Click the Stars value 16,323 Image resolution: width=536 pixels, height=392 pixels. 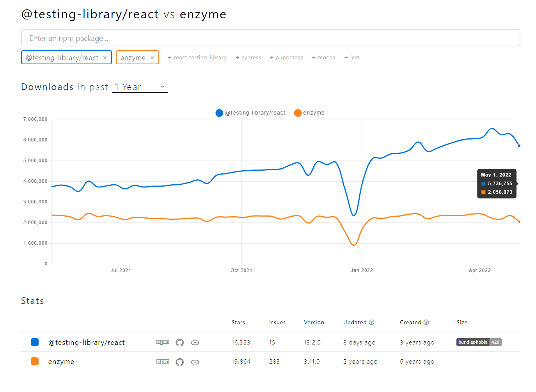tap(241, 343)
